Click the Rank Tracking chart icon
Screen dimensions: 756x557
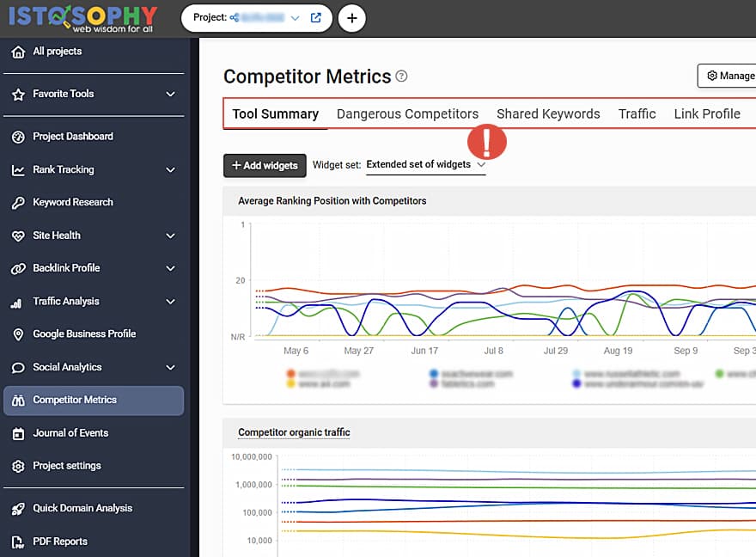18,170
